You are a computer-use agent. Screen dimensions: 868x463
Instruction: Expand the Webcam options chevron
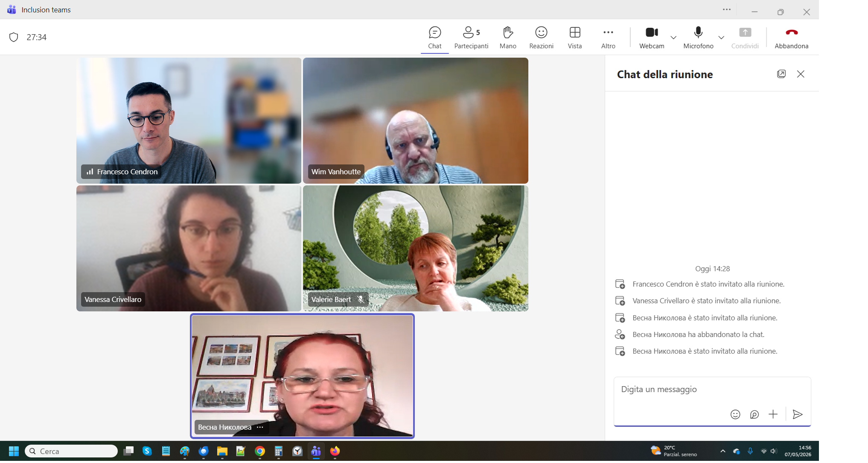(673, 38)
